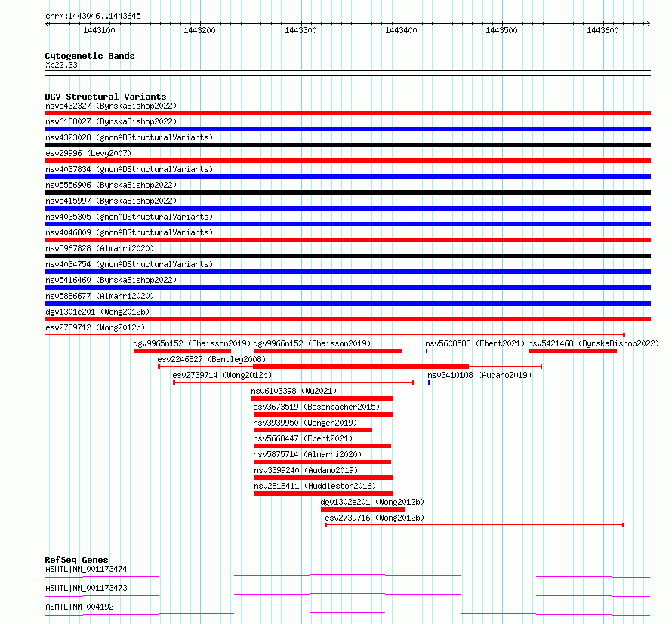The image size is (672, 624).
Task: Click the Xp22.33 cytogenetic band label
Action: tap(61, 65)
